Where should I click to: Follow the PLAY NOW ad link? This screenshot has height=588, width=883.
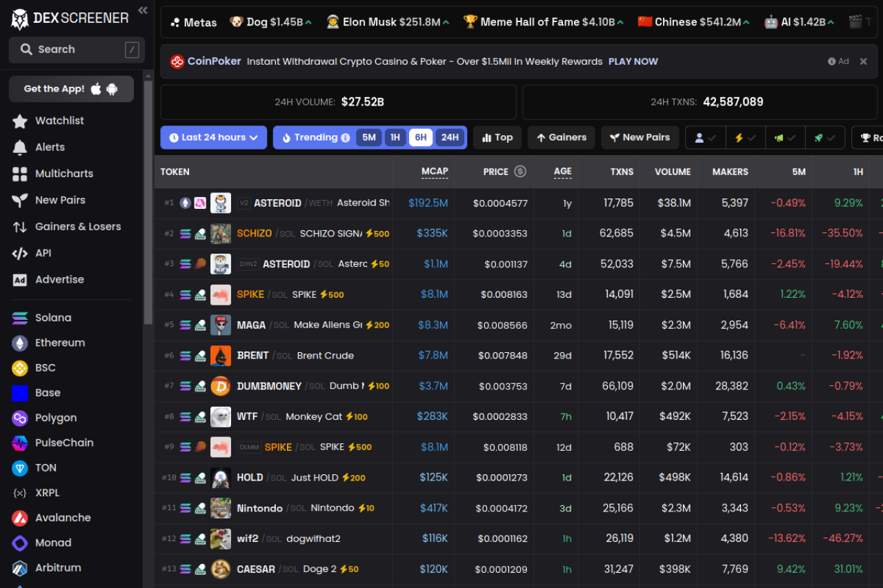[x=633, y=61]
